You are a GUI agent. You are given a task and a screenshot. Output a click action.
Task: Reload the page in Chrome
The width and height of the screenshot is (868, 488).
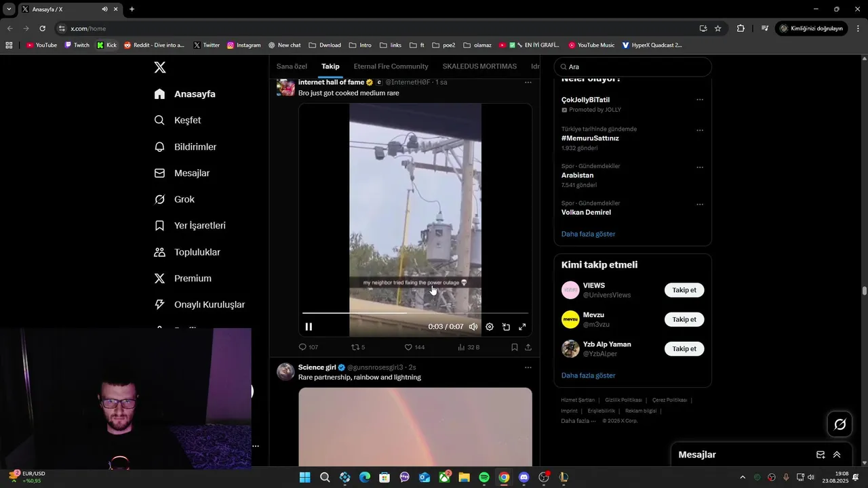tap(42, 28)
